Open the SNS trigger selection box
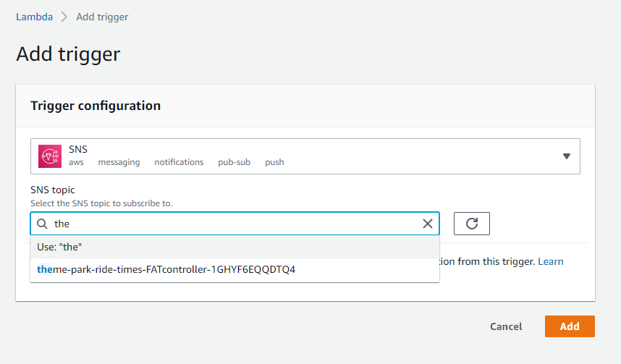 pos(305,156)
